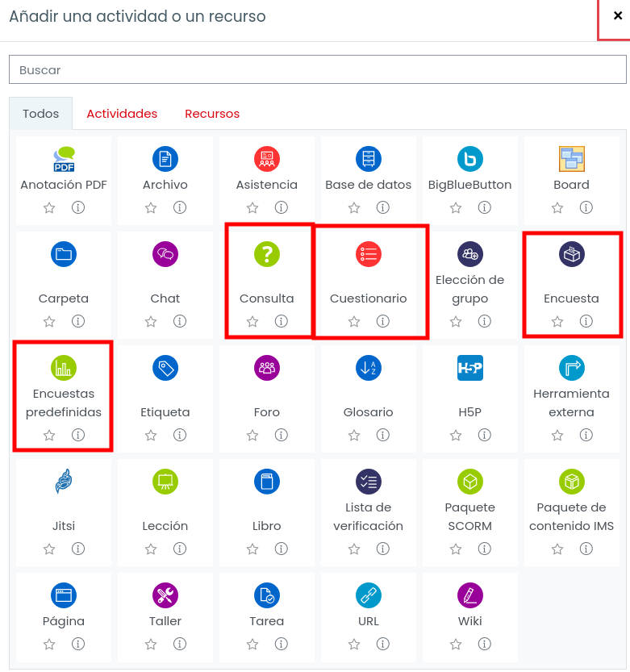
Task: Toggle the favorite star for Chat
Action: (x=150, y=321)
